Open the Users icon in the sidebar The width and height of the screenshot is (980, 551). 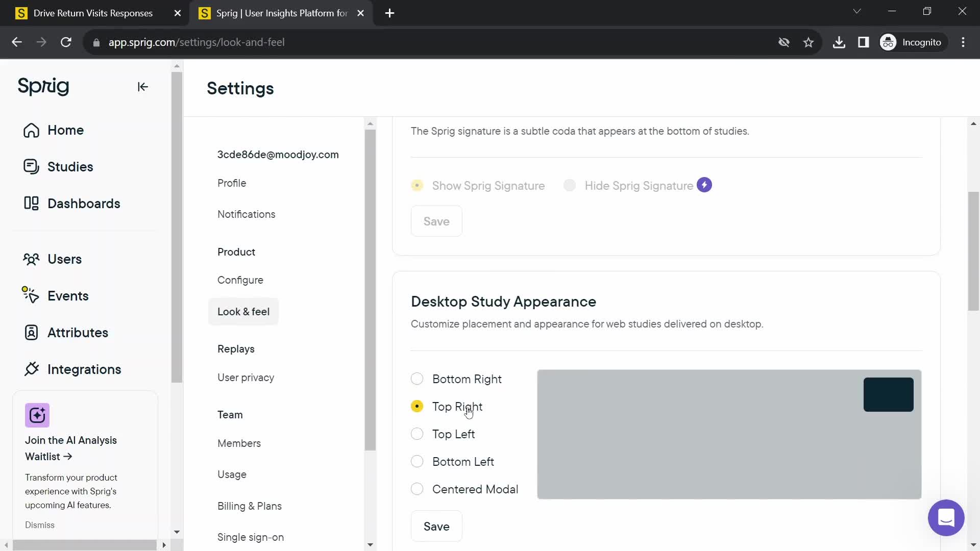click(x=31, y=259)
